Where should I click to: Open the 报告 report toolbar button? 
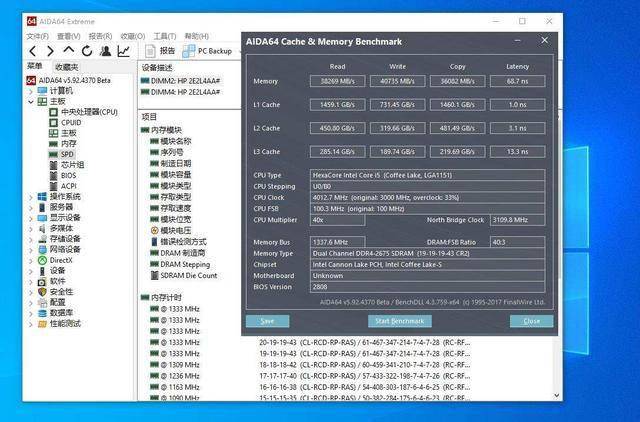click(160, 51)
